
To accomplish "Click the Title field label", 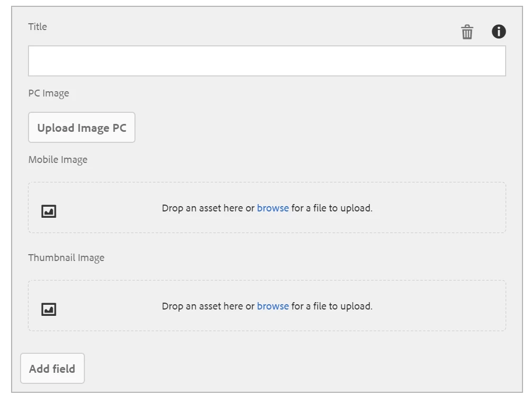I will click(37, 27).
